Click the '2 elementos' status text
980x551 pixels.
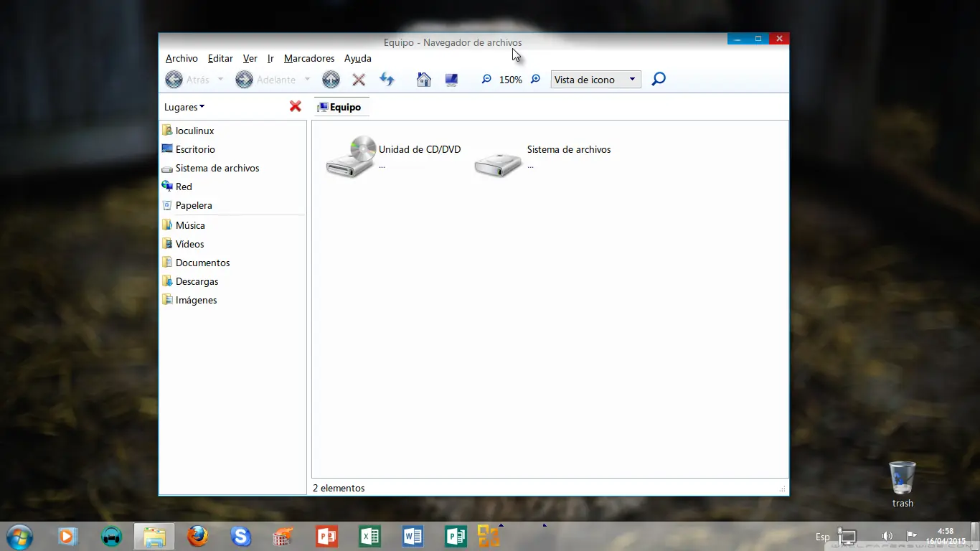(339, 488)
